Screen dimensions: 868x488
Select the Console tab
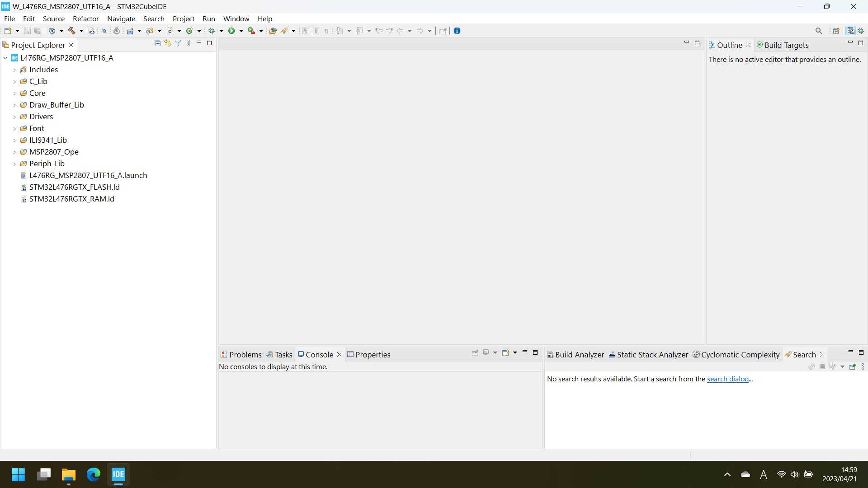click(x=320, y=354)
